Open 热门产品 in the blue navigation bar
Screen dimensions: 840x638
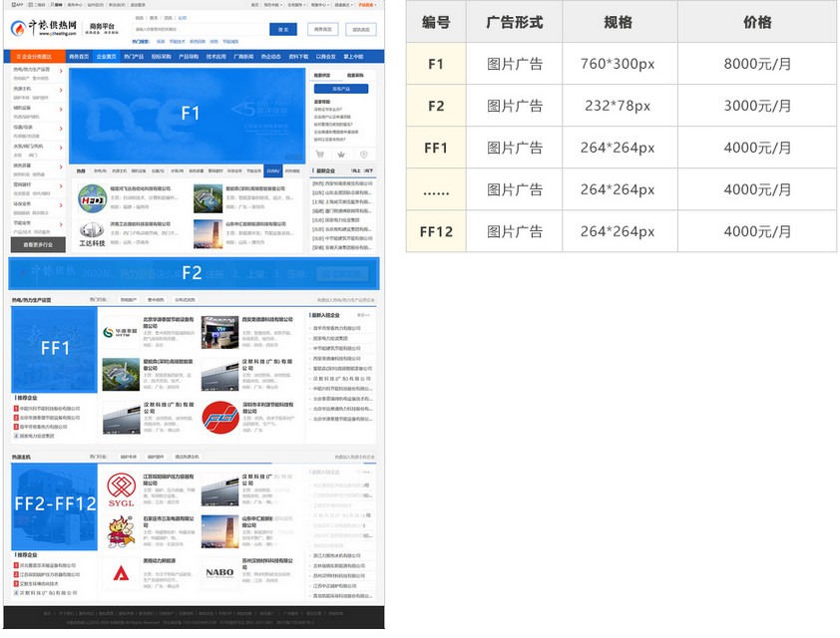(133, 57)
